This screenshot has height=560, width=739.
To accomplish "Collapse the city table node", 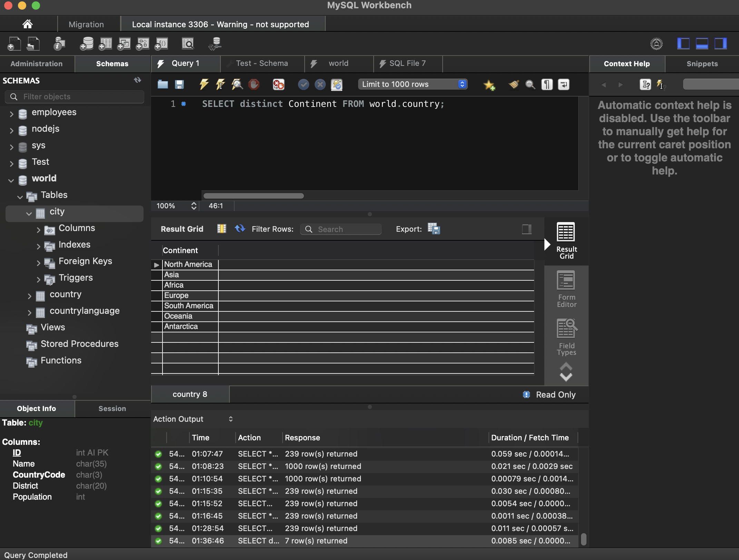I will point(29,214).
